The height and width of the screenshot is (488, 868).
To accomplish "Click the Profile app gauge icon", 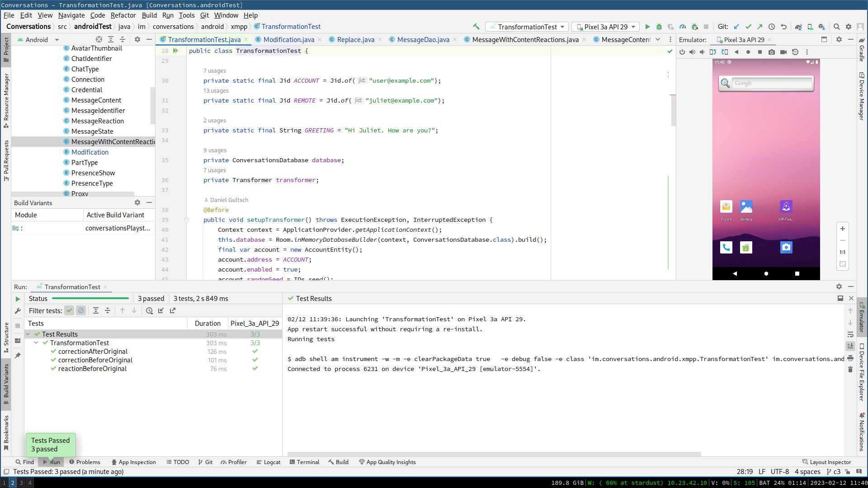I will (x=683, y=27).
